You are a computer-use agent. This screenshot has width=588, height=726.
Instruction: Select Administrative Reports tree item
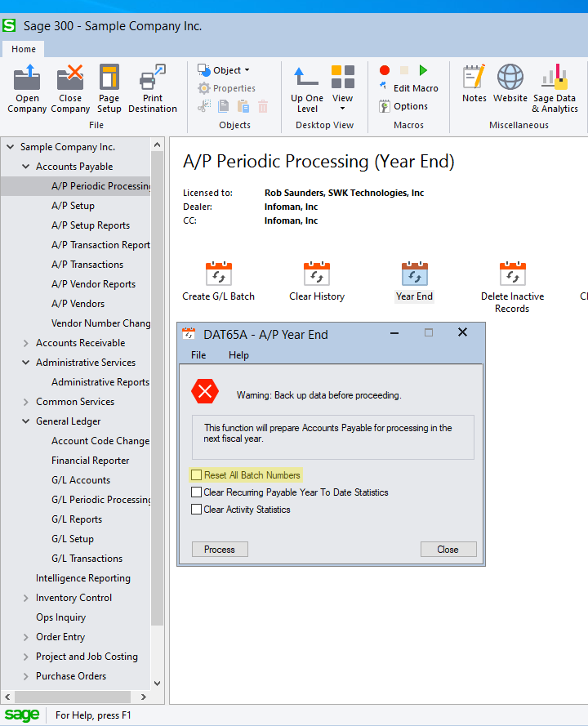100,382
